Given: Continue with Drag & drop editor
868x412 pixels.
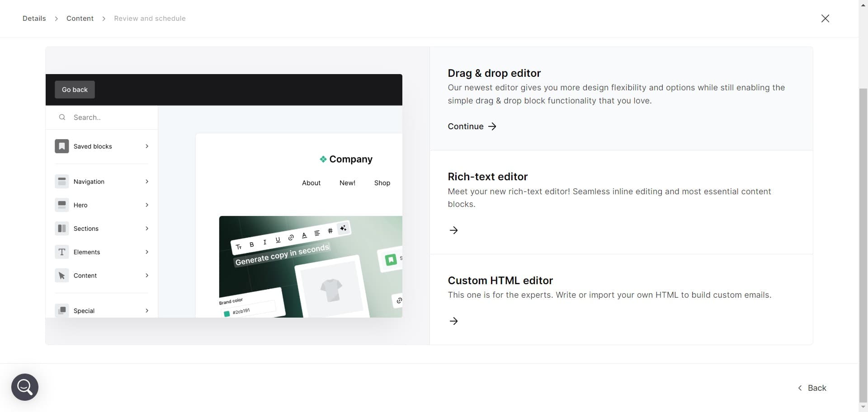Looking at the screenshot, I should click(472, 126).
